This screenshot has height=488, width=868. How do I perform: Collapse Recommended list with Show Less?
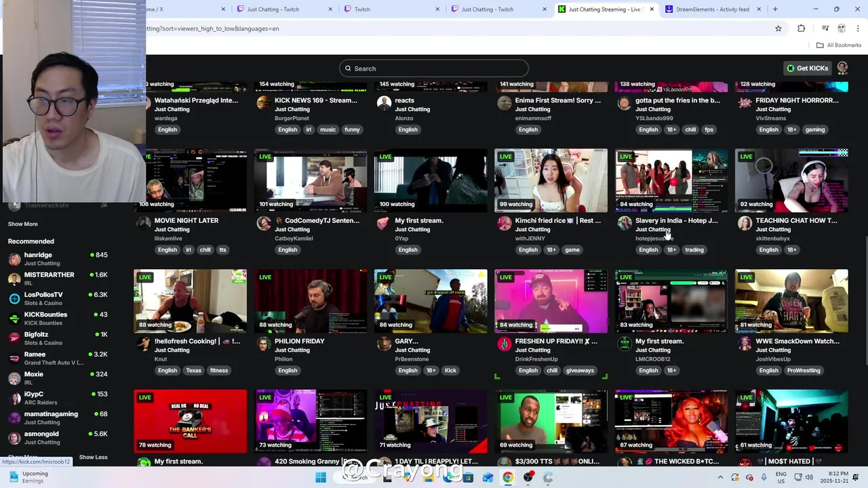pyautogui.click(x=93, y=457)
